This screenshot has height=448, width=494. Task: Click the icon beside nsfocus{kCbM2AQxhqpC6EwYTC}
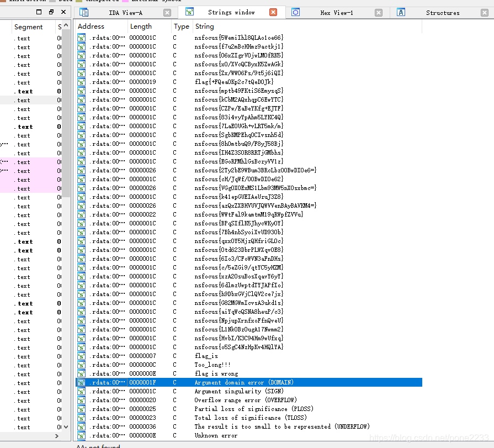tap(81, 99)
